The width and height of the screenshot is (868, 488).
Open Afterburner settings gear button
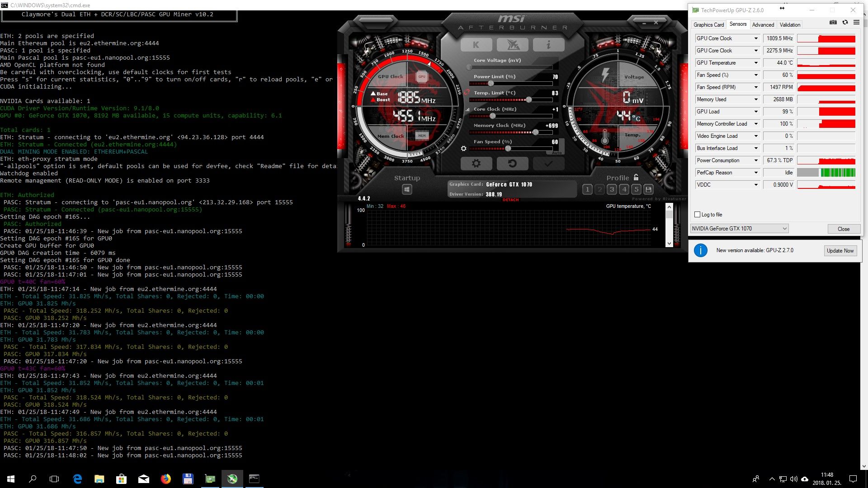pos(476,164)
